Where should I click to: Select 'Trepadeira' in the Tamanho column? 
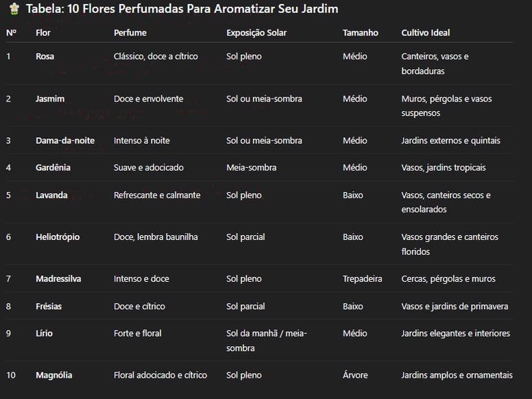(363, 279)
